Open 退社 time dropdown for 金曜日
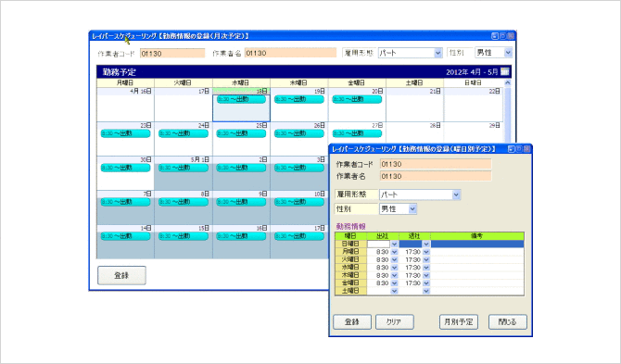Viewport: 621px width, 364px height. point(426,283)
